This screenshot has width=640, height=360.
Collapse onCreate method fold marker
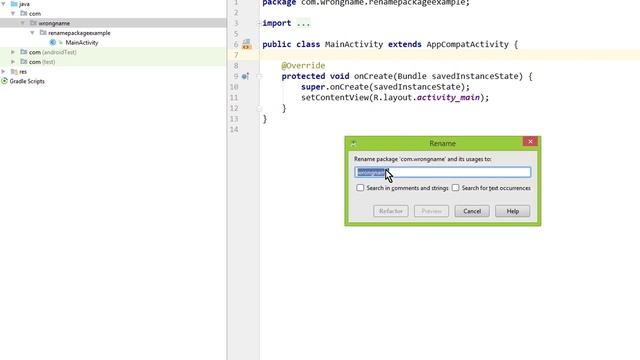pyautogui.click(x=259, y=76)
